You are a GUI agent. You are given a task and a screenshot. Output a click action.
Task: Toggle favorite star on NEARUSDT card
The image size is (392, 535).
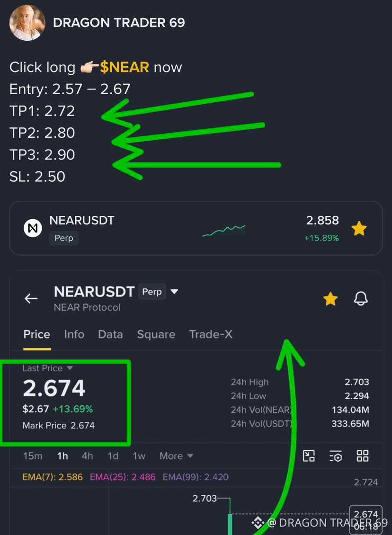359,228
